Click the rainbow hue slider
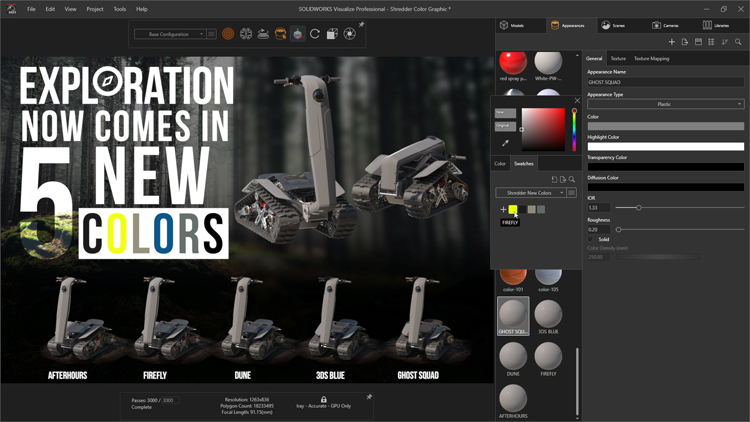Viewport: 750px width, 422px height. (574, 130)
